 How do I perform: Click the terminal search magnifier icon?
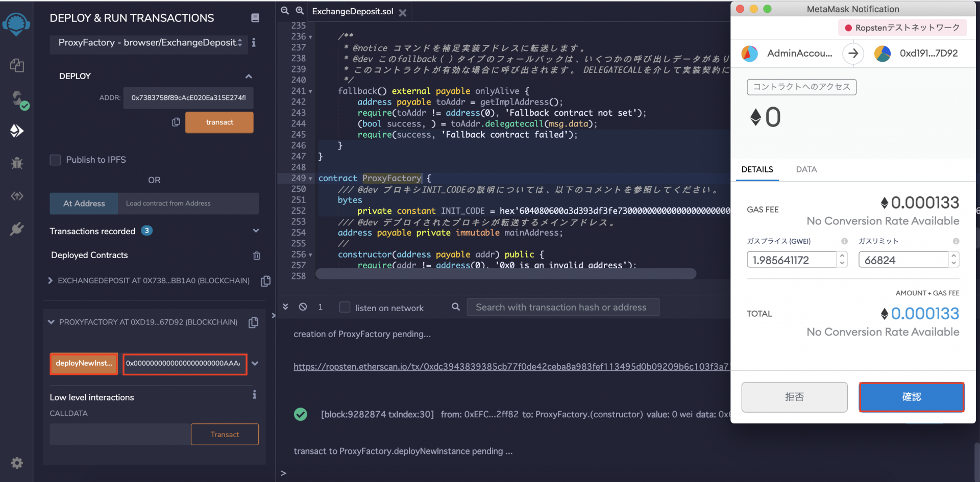(x=456, y=307)
